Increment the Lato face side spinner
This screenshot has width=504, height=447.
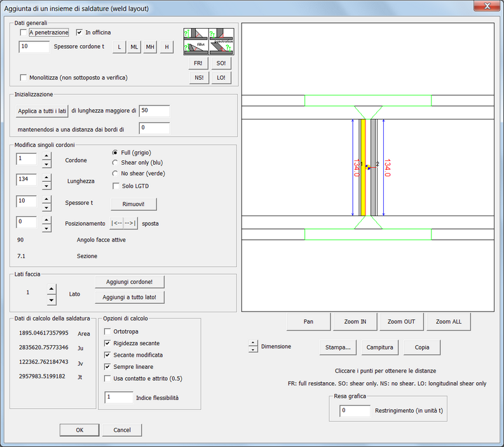click(x=52, y=289)
